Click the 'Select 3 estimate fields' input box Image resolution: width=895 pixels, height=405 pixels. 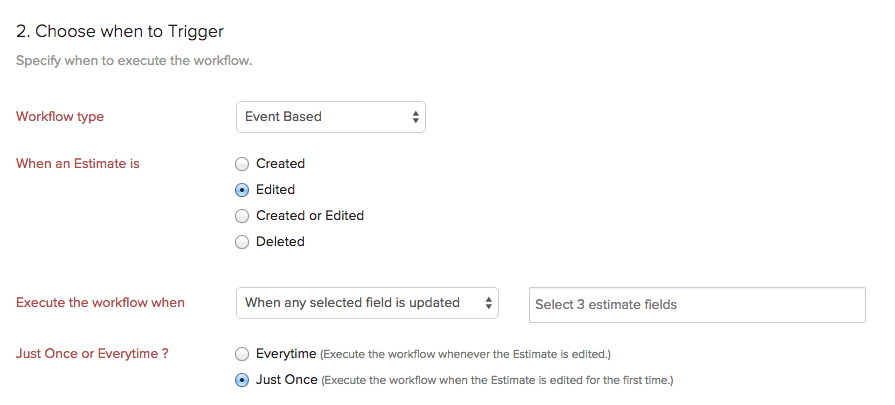tap(696, 305)
